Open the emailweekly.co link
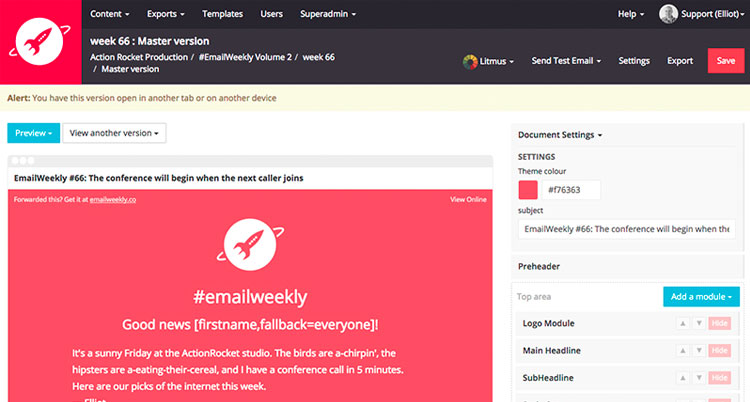 point(112,200)
